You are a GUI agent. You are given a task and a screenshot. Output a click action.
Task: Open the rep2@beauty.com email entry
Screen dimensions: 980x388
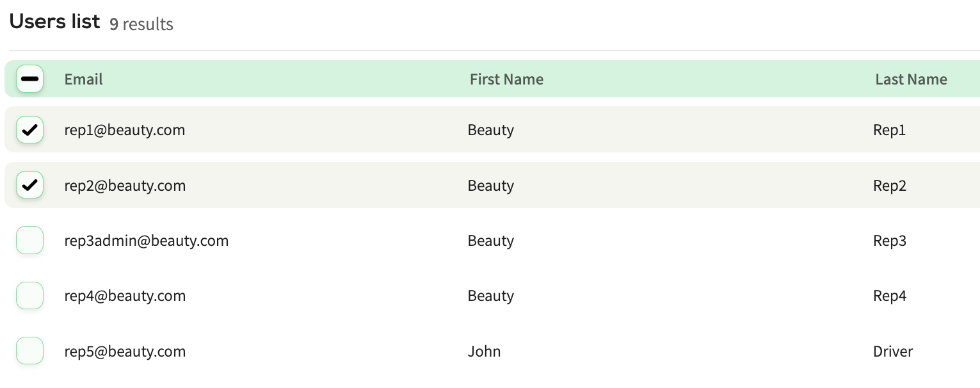point(125,186)
